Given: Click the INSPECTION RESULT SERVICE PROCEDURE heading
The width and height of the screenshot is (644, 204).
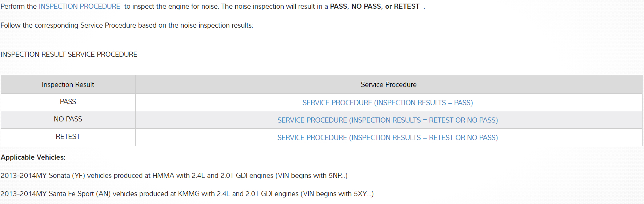Looking at the screenshot, I should 69,55.
